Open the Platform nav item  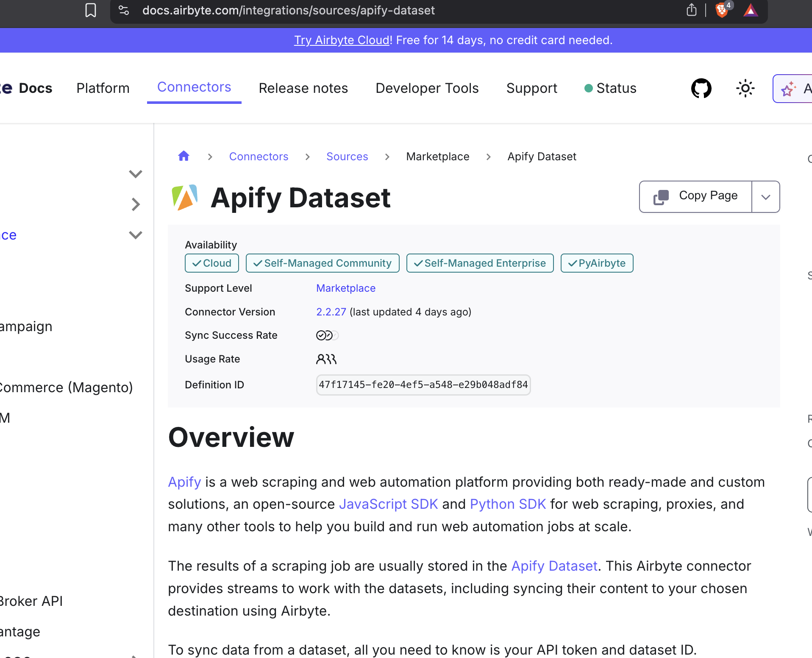[103, 88]
